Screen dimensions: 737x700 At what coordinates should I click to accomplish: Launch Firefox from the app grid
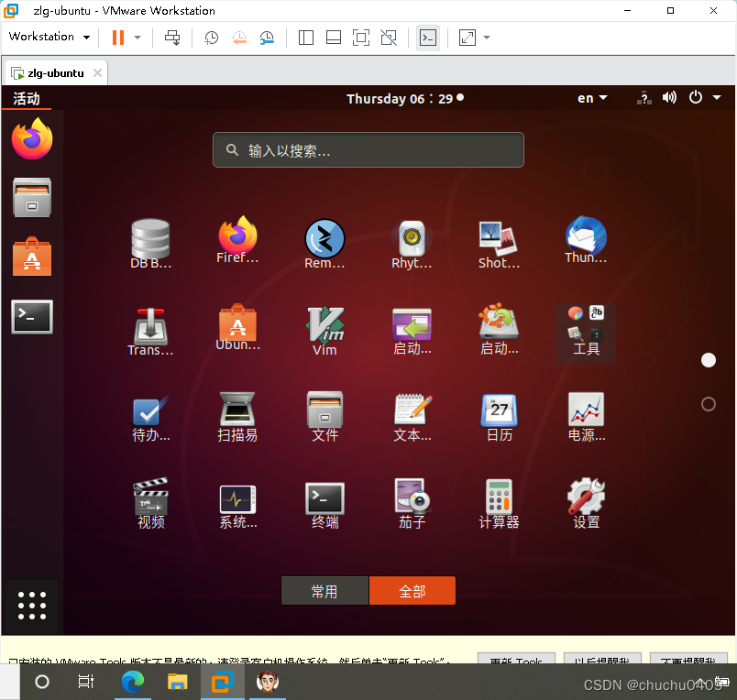(x=237, y=240)
